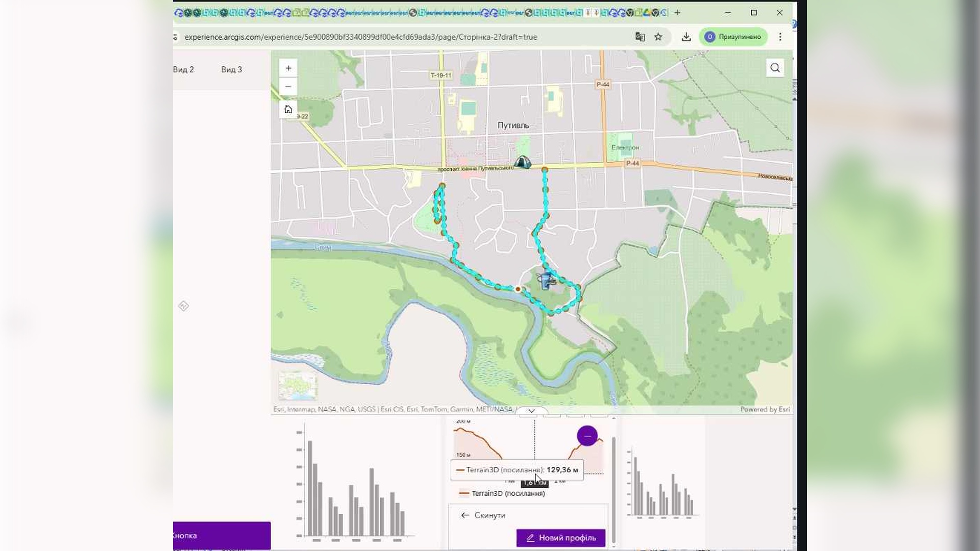Click the tent marker on the map
The height and width of the screenshot is (551, 980).
click(x=522, y=162)
